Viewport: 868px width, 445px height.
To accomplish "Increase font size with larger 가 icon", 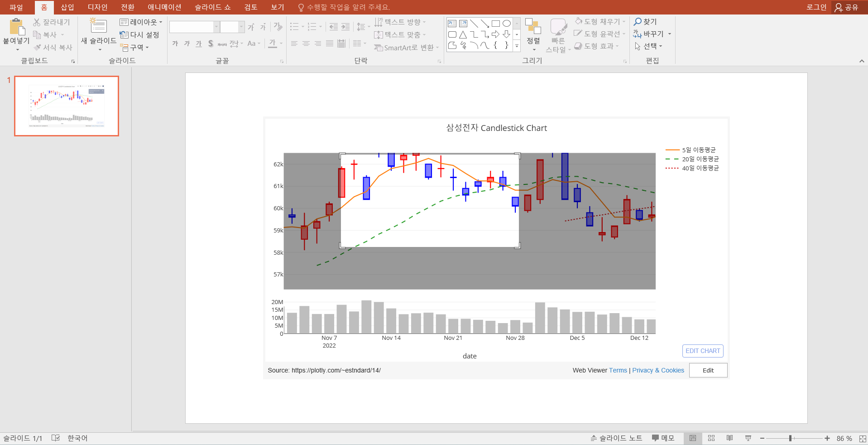I will (x=251, y=27).
